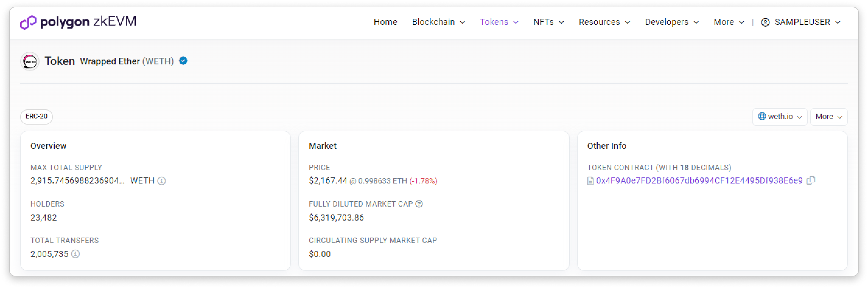Expand the Resources menu
The image size is (868, 288).
[x=604, y=22]
